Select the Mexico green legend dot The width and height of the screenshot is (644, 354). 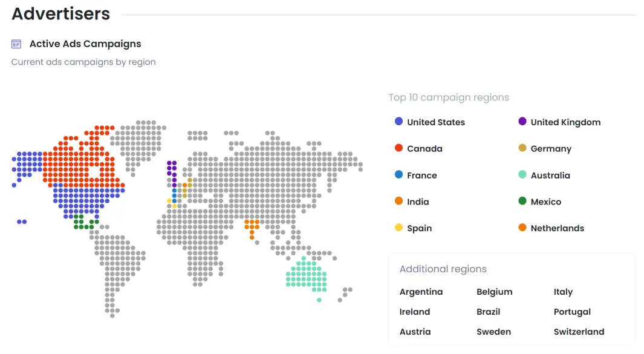[522, 201]
